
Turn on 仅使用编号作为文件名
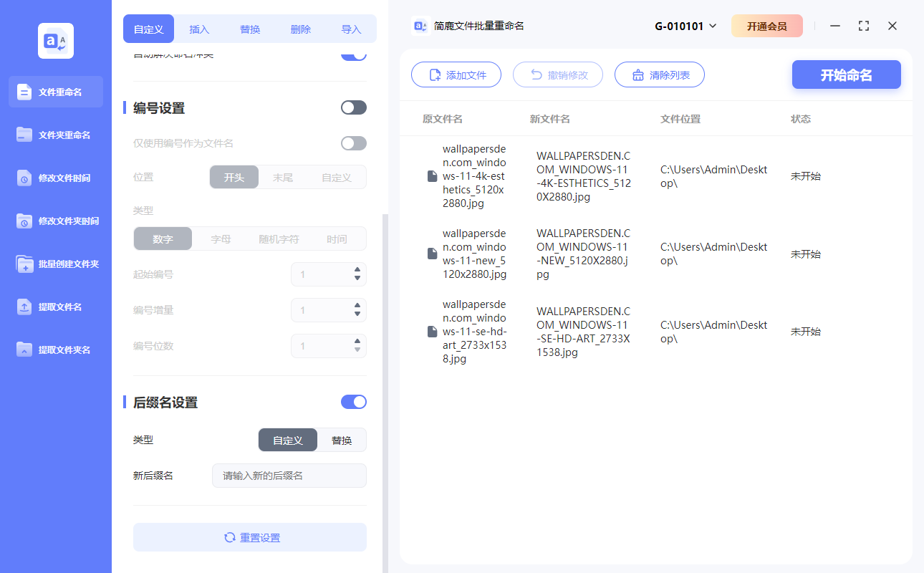pyautogui.click(x=353, y=143)
